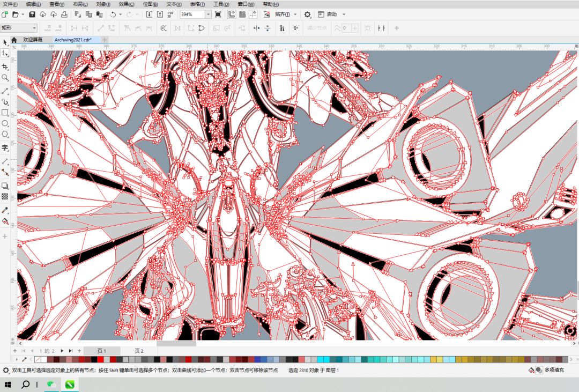Open the 效果(C) menu
The width and height of the screenshot is (579, 392).
[127, 4]
